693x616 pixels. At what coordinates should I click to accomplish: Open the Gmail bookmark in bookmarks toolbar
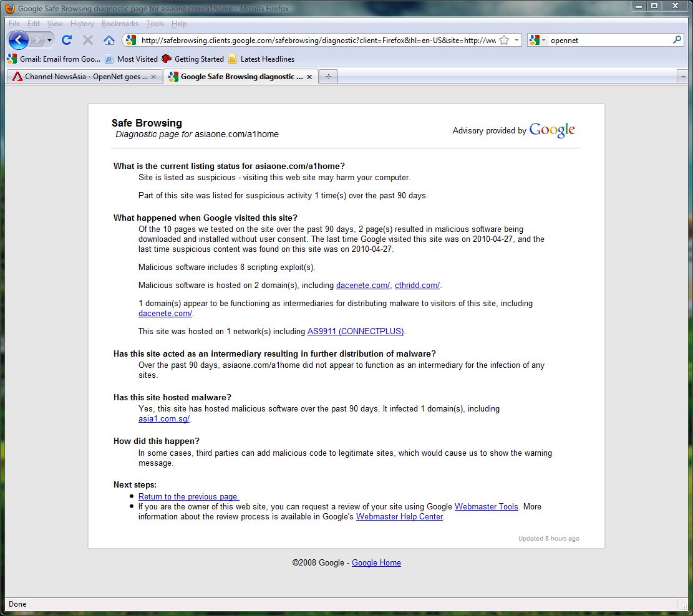point(54,59)
